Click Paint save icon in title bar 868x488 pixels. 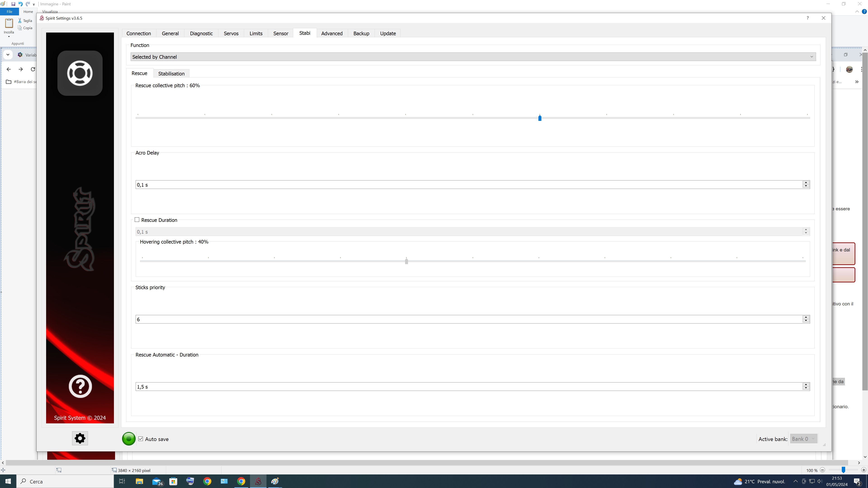[13, 4]
